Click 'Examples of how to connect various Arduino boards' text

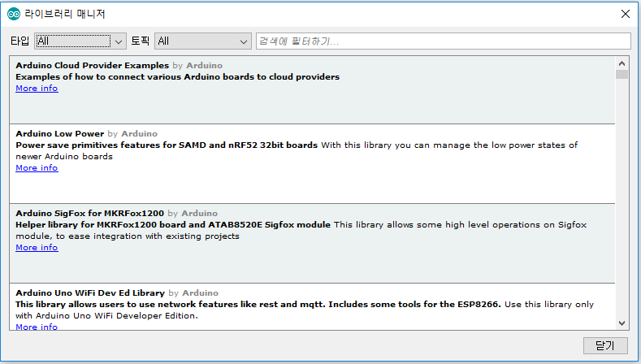coord(177,77)
